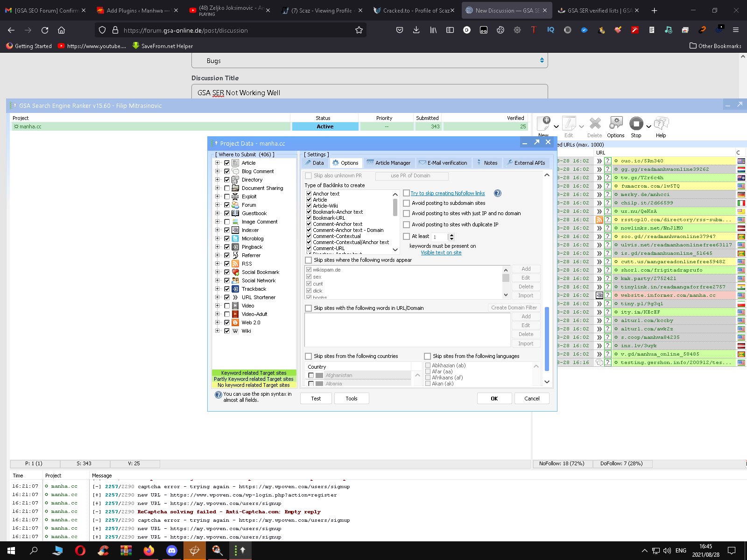Click the Blog Comment engine icon

pyautogui.click(x=235, y=171)
